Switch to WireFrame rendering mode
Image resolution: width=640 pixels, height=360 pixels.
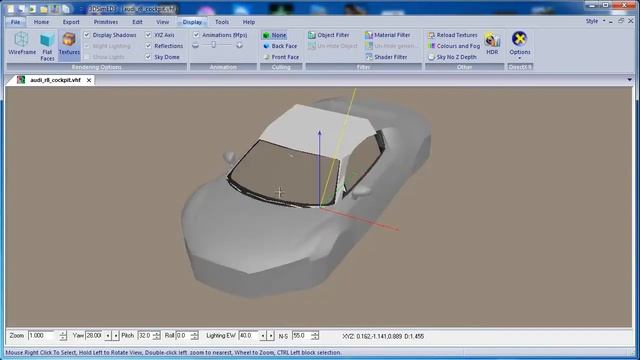tap(22, 43)
